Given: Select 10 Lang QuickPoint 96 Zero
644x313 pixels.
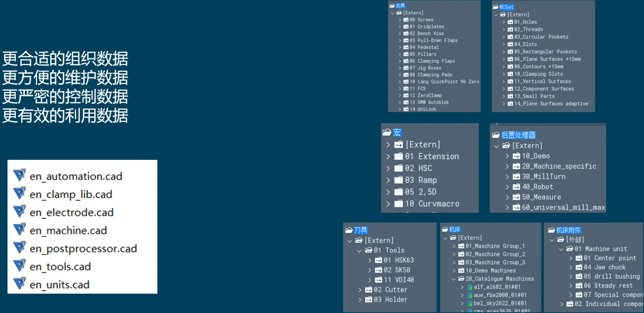Looking at the screenshot, I should pos(444,82).
